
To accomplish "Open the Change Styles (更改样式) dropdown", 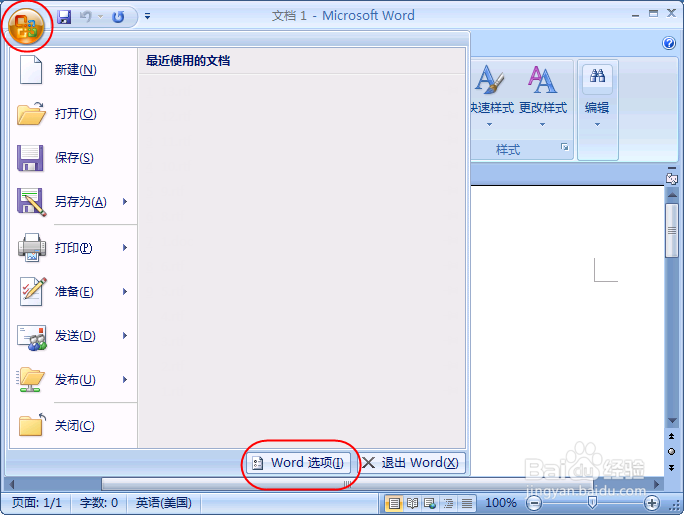I will (x=543, y=97).
